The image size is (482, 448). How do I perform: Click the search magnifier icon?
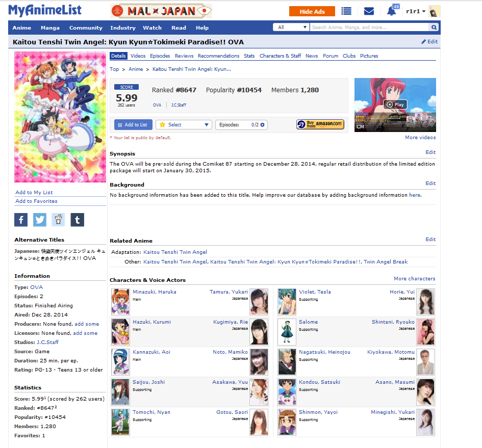tap(434, 28)
